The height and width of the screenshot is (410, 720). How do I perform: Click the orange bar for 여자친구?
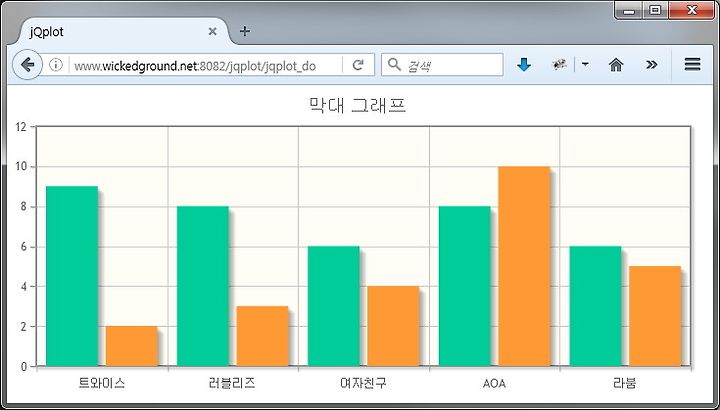point(394,326)
